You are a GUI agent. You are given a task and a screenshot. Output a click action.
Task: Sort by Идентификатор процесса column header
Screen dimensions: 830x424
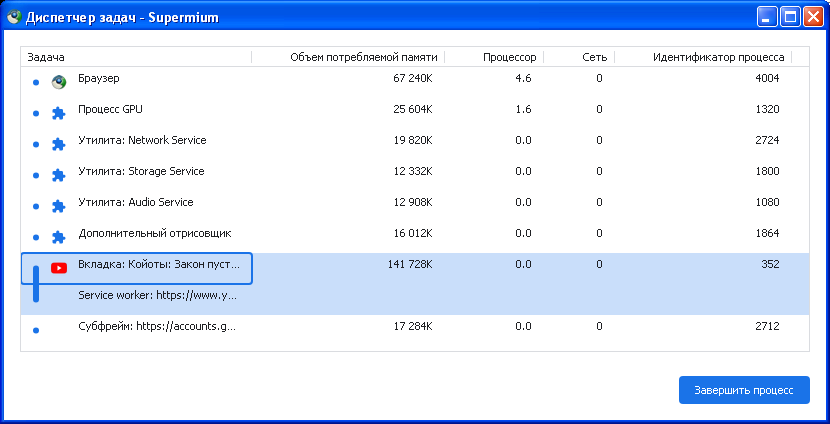click(703, 57)
